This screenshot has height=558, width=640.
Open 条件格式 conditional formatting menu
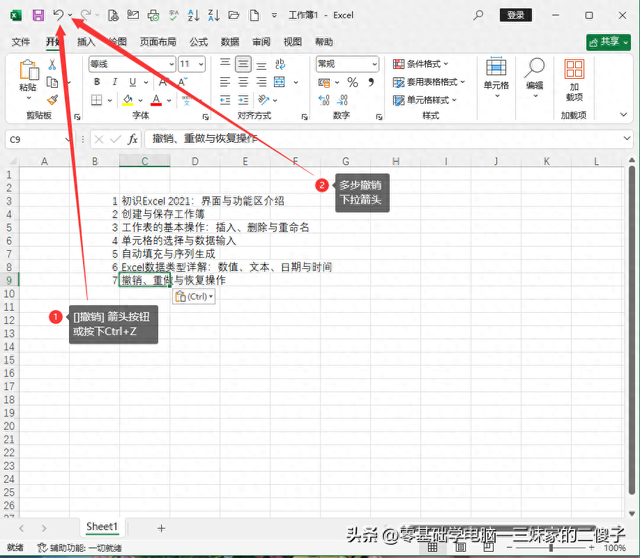pos(420,64)
